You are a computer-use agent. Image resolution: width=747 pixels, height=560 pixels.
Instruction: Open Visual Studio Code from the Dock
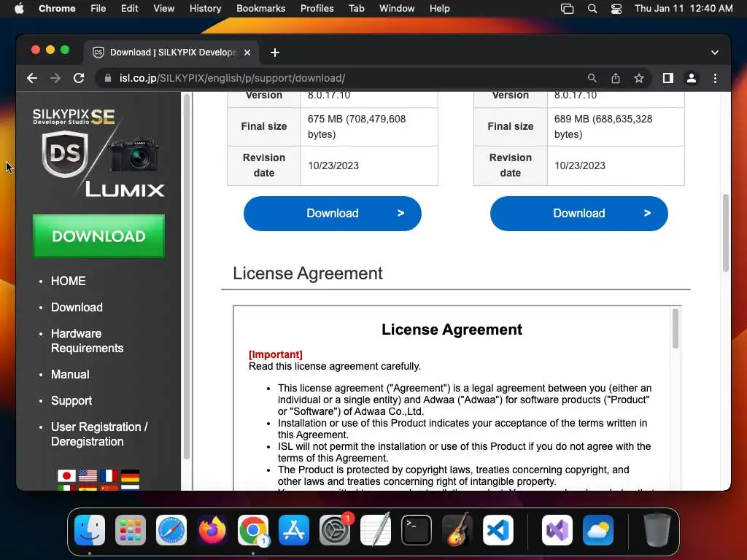coord(498,530)
